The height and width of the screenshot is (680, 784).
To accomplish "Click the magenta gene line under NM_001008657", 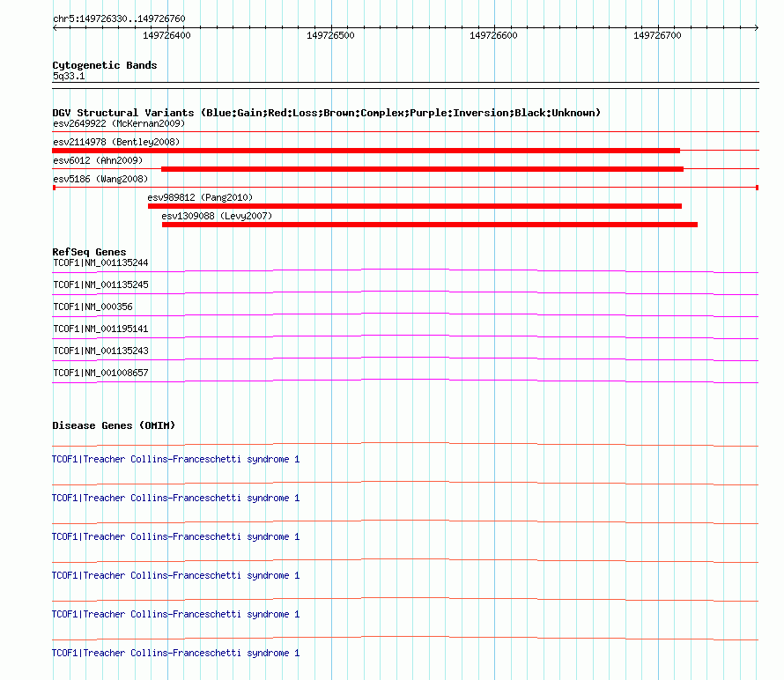I will (405, 380).
